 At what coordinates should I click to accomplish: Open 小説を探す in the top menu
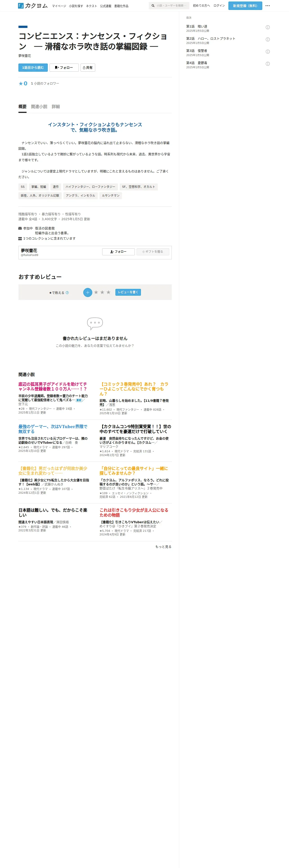[76, 6]
